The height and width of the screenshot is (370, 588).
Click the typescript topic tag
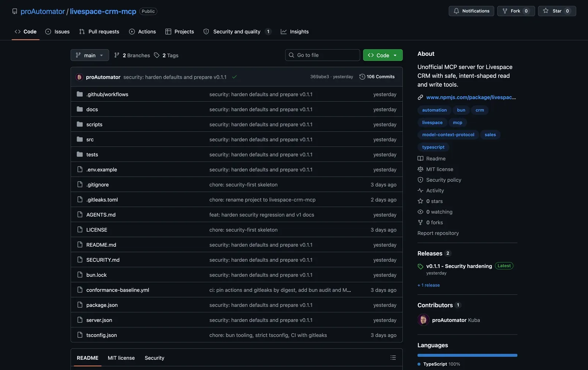tap(433, 147)
